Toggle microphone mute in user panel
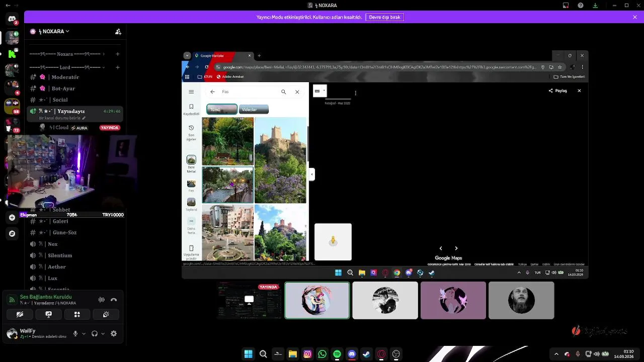Viewport: 644px width, 362px height. (x=75, y=333)
